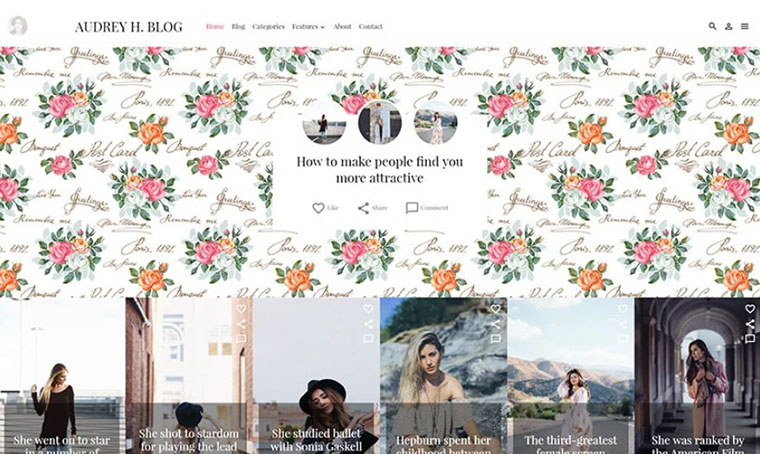Screen dimensions: 760x454
Task: Click the share icon on the ballet post card
Action: tap(368, 324)
